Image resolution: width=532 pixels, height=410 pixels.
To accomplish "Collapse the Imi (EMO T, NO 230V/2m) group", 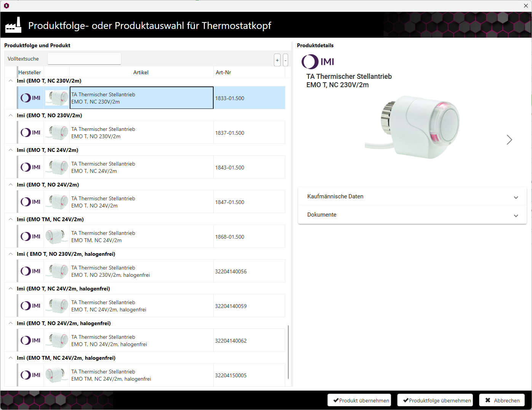I will [11, 115].
